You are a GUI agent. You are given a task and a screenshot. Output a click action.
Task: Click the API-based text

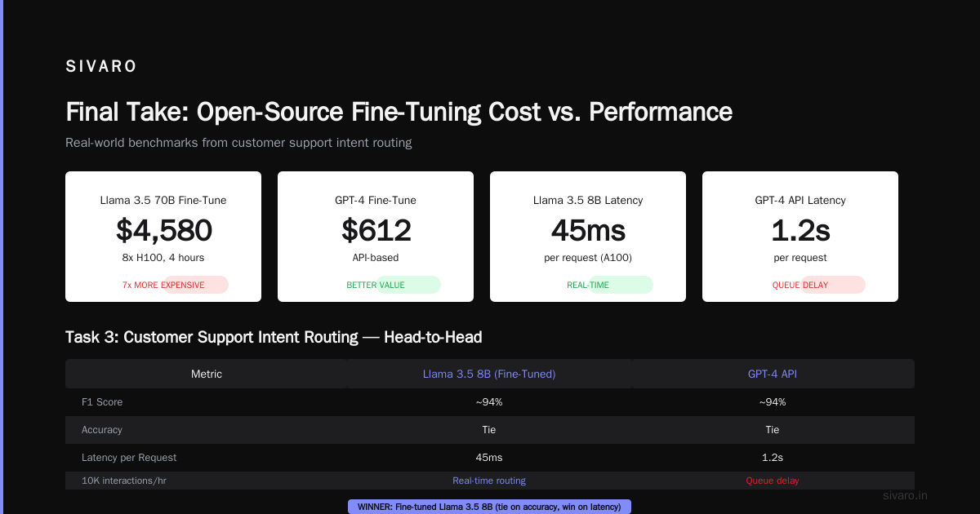376,258
